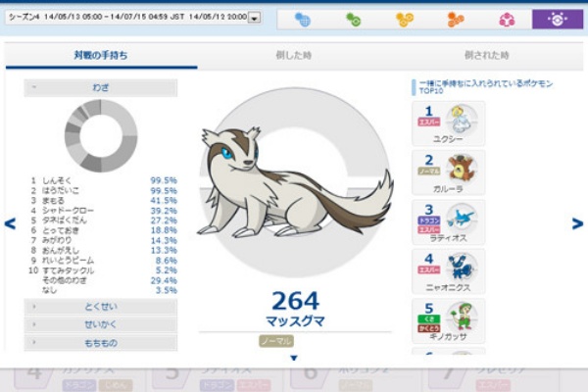Click the エスパー badge on ラティオス card
Image resolution: width=588 pixels, height=392 pixels.
(429, 229)
